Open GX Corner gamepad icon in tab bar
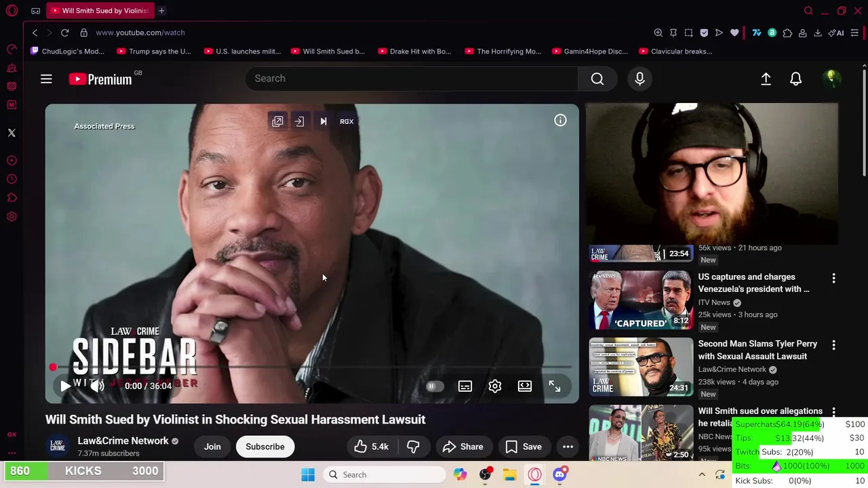 coord(35,11)
